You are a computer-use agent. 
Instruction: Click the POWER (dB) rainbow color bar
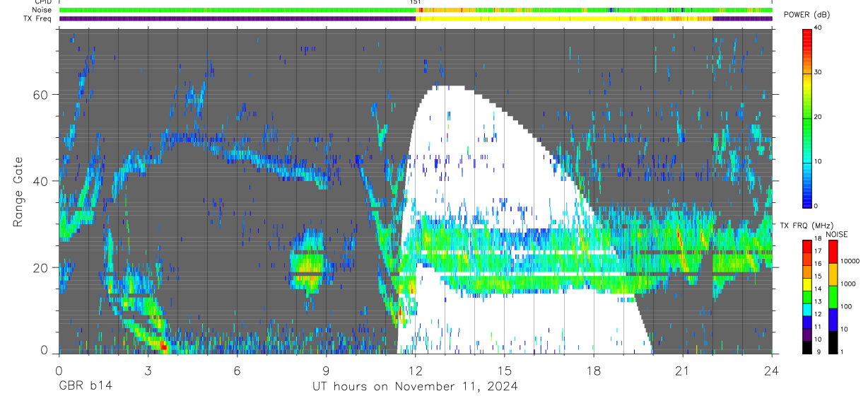tap(807, 117)
